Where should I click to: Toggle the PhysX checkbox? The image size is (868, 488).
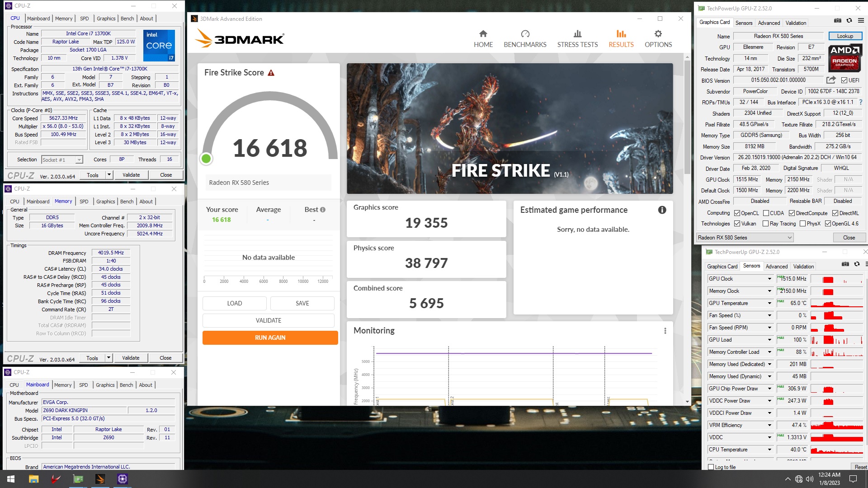(802, 224)
